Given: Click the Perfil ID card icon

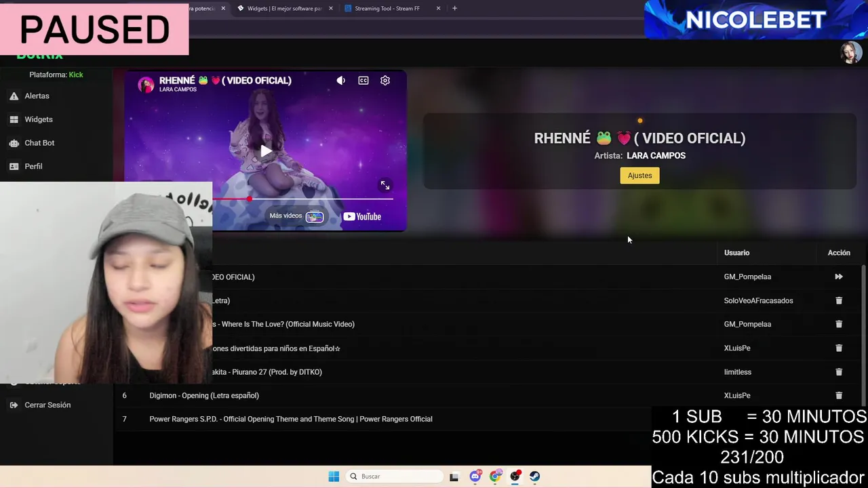Looking at the screenshot, I should tap(14, 166).
